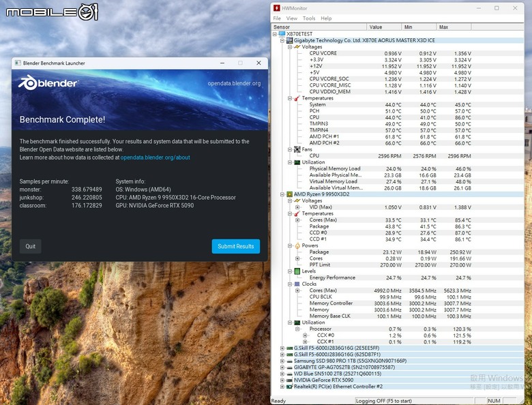The width and height of the screenshot is (532, 405).
Task: Click the monster score value 338.679489
Action: point(87,190)
